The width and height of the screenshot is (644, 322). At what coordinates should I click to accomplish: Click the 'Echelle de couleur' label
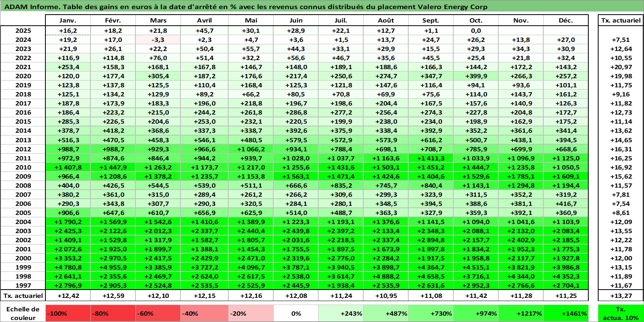[23, 313]
